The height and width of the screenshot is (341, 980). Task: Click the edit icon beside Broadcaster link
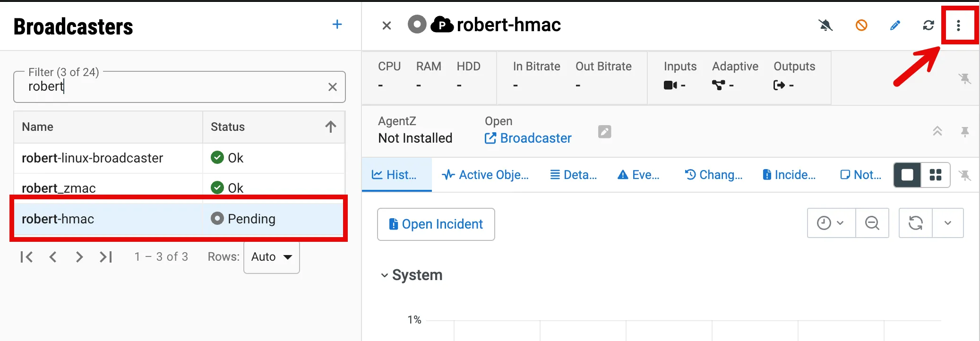[x=605, y=132]
